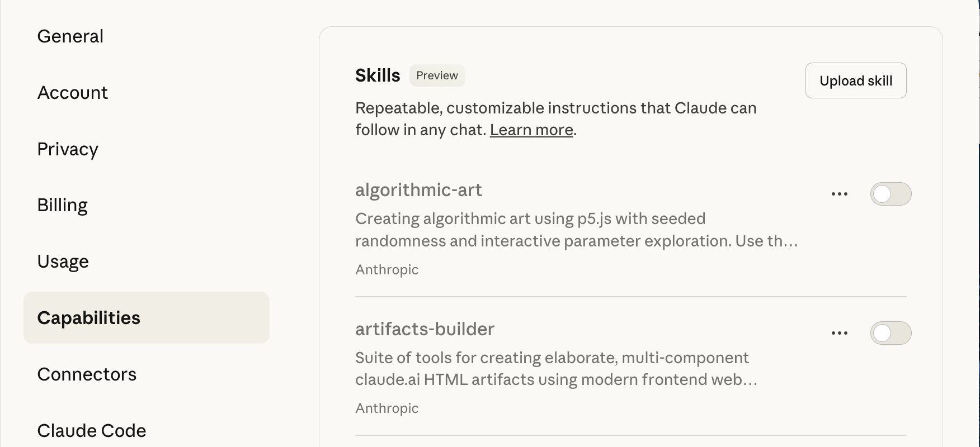Click the Anthropic label under artifacts-builder

click(387, 408)
